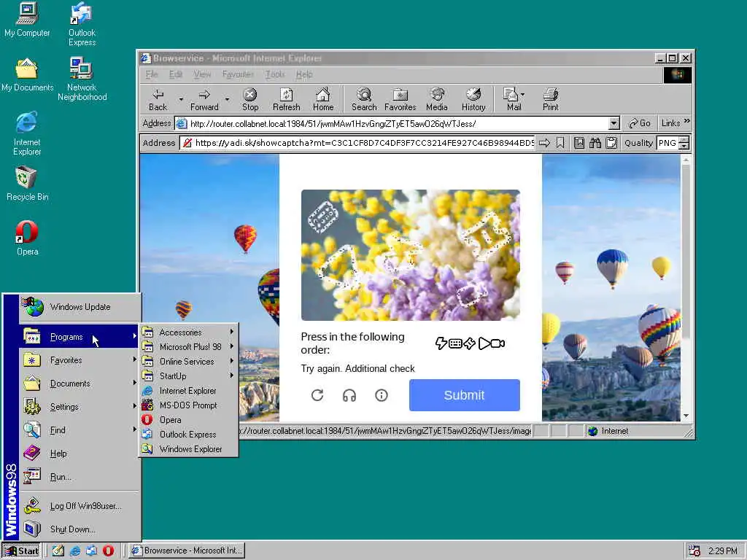Click the bookmark icon in inner toolbar

click(x=560, y=143)
